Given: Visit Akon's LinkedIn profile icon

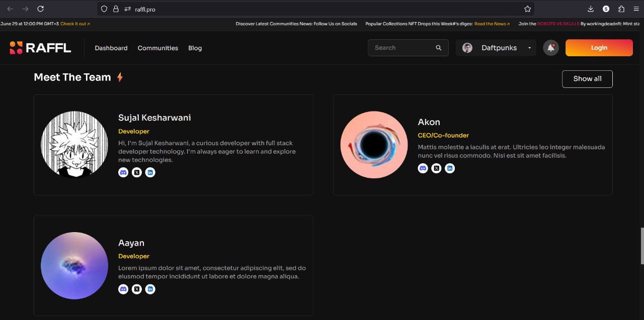Looking at the screenshot, I should 450,168.
